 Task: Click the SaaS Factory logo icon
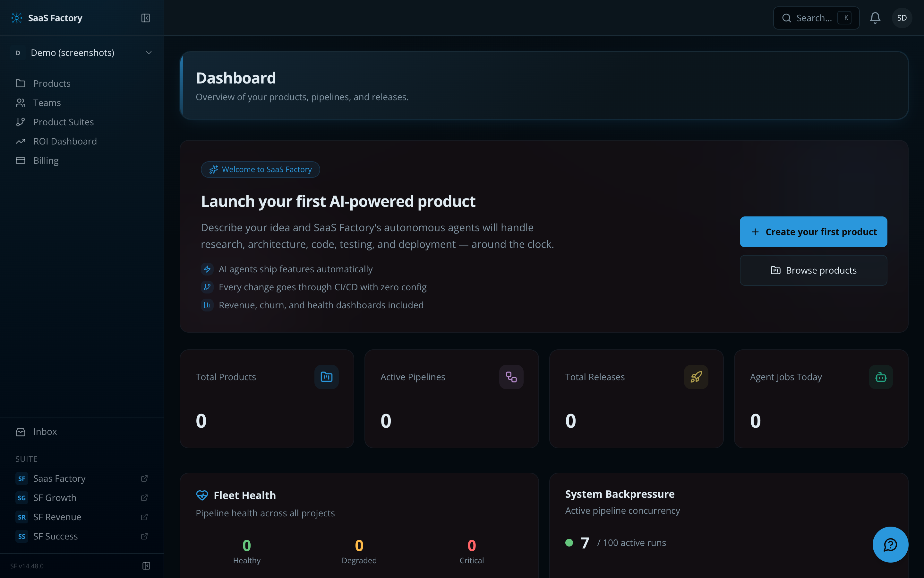[17, 18]
